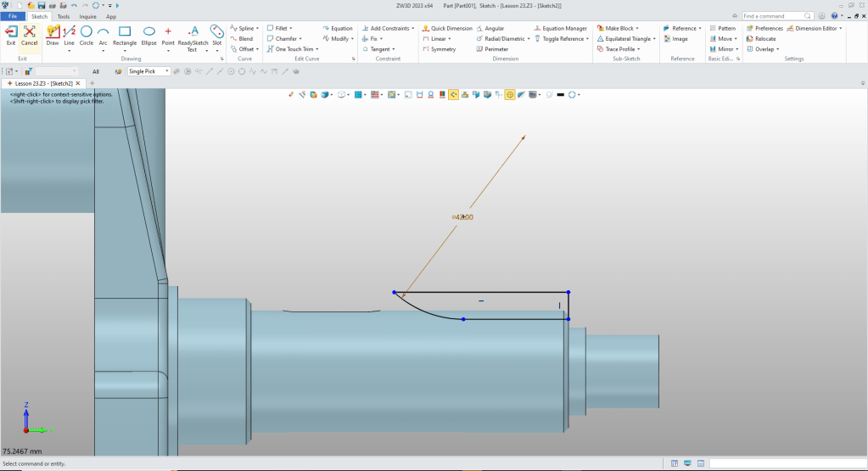868x471 pixels.
Task: Click Toggle Reference in Dimension group
Action: click(563, 39)
